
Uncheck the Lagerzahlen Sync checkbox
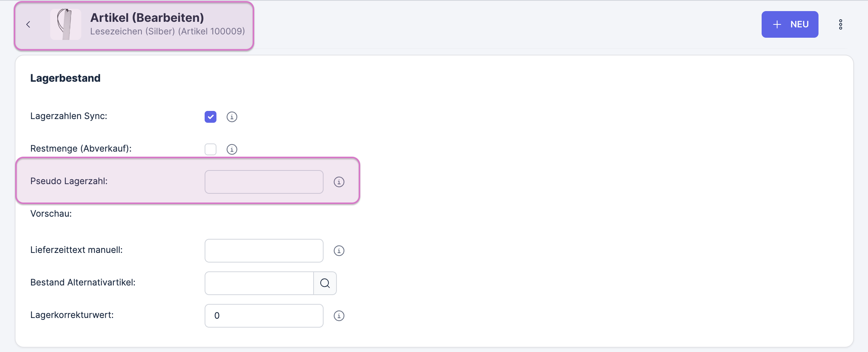[211, 117]
